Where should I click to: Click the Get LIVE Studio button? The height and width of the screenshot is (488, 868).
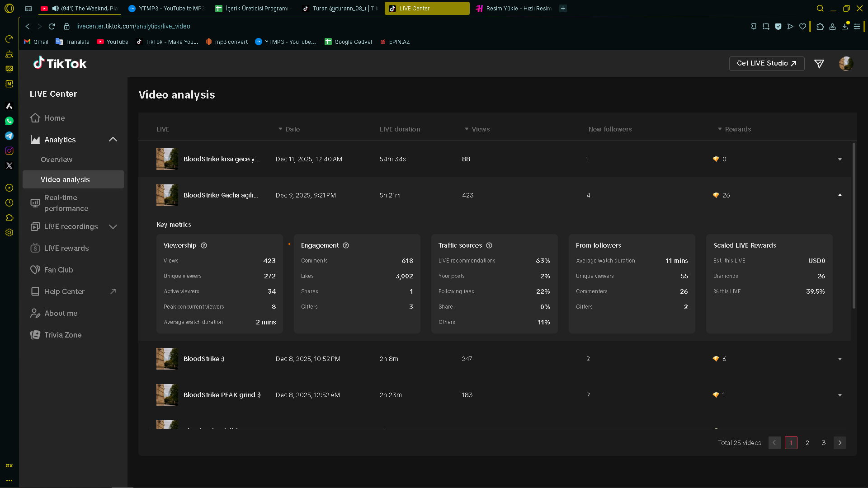tap(766, 64)
